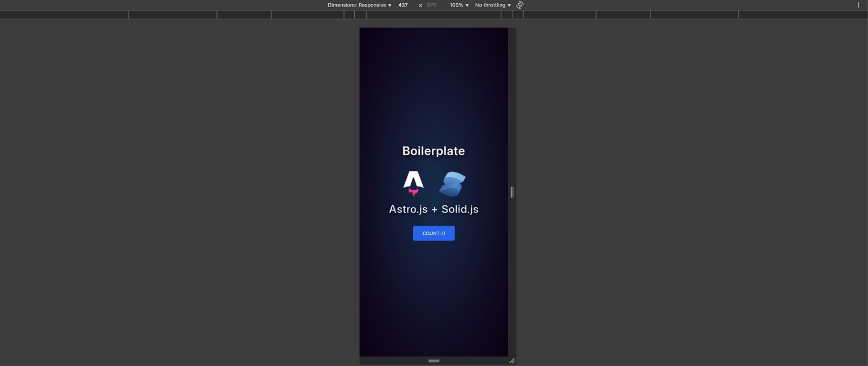Grab the corner viewport resize handle
868x366 pixels.
512,361
